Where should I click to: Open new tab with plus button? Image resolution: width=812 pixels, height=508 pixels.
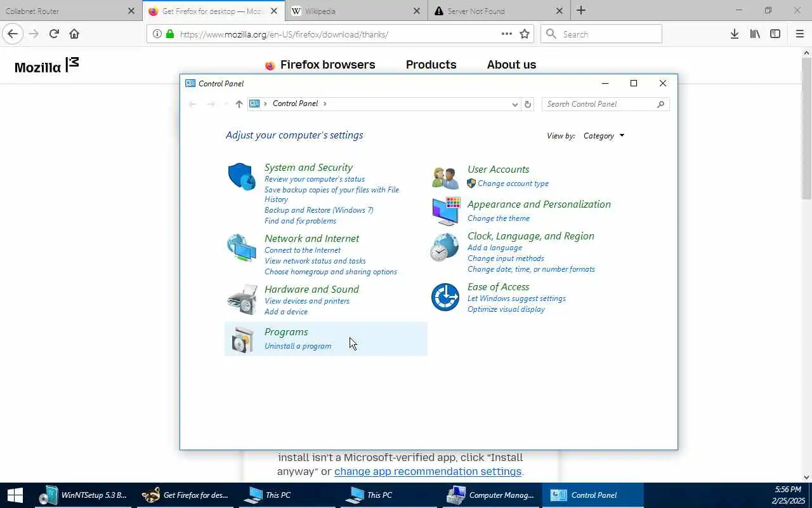(580, 11)
